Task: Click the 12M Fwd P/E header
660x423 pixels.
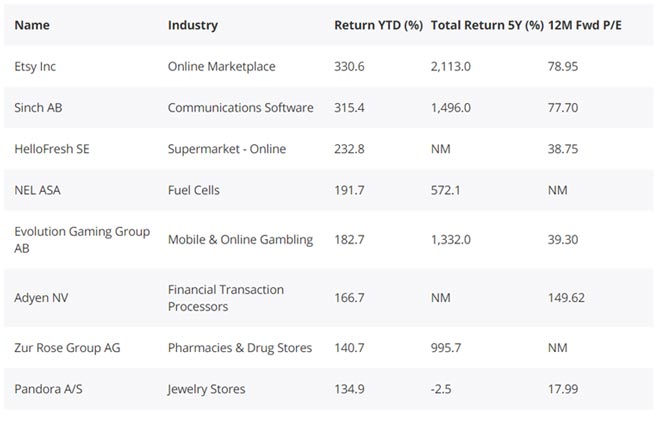Action: (585, 25)
